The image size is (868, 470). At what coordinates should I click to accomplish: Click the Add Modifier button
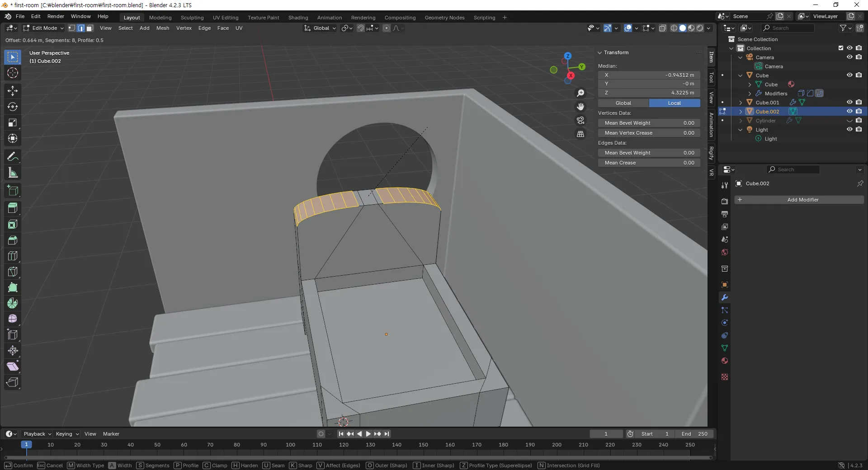point(799,200)
